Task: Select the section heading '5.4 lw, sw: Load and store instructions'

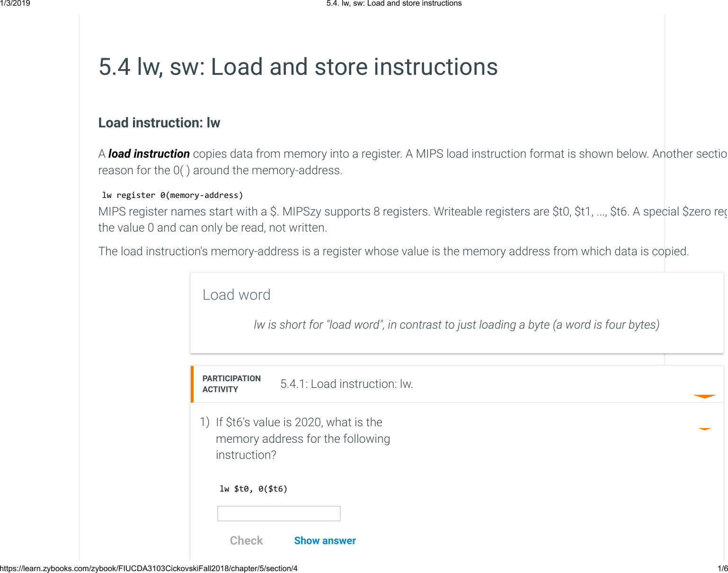Action: 298,67
